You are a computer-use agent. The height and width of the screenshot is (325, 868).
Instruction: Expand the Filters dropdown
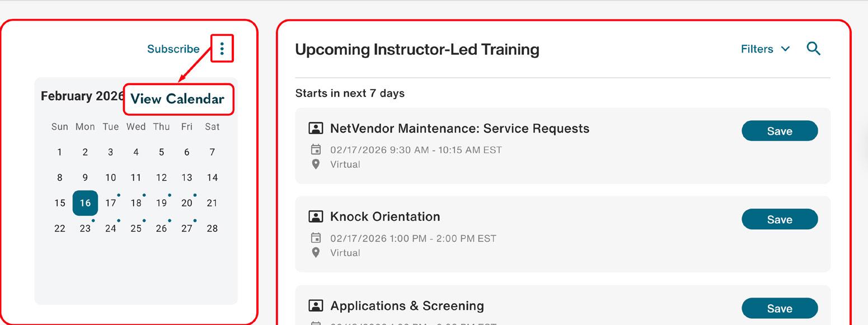coord(765,49)
